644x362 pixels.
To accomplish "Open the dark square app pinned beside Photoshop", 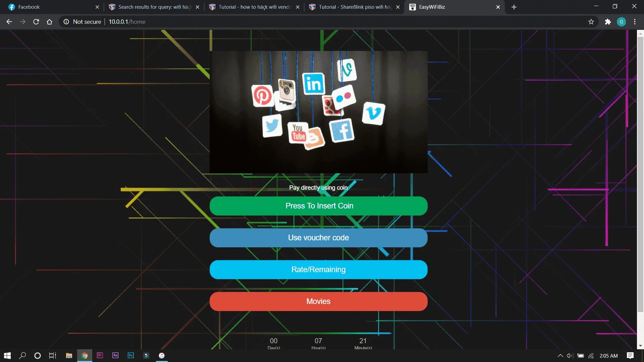I will [x=146, y=356].
